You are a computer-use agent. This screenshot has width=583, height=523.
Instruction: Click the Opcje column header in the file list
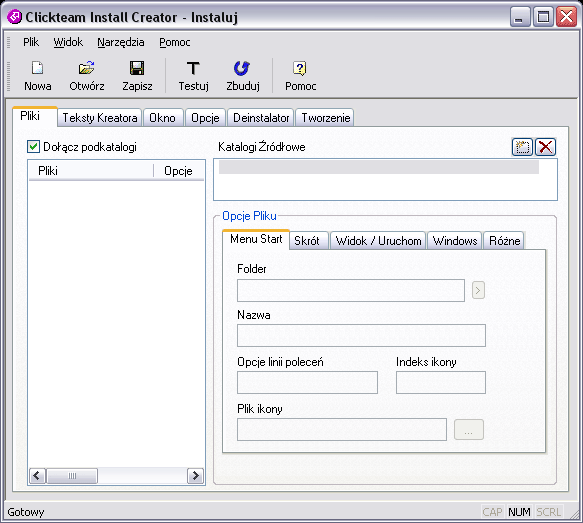tap(179, 171)
